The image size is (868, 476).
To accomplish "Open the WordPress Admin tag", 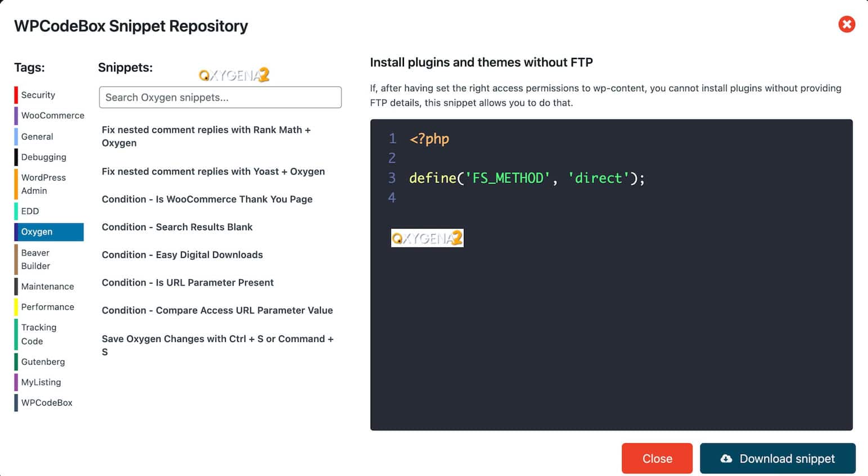I will (43, 184).
